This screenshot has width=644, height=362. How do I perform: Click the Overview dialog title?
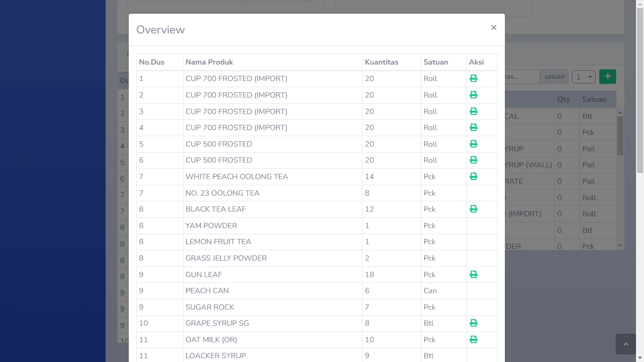click(x=160, y=30)
